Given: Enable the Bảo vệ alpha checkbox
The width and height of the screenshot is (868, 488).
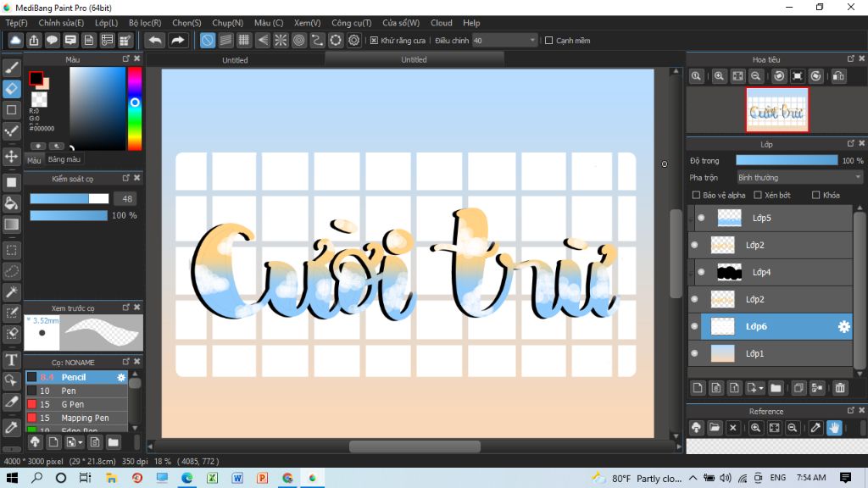Looking at the screenshot, I should (x=697, y=195).
